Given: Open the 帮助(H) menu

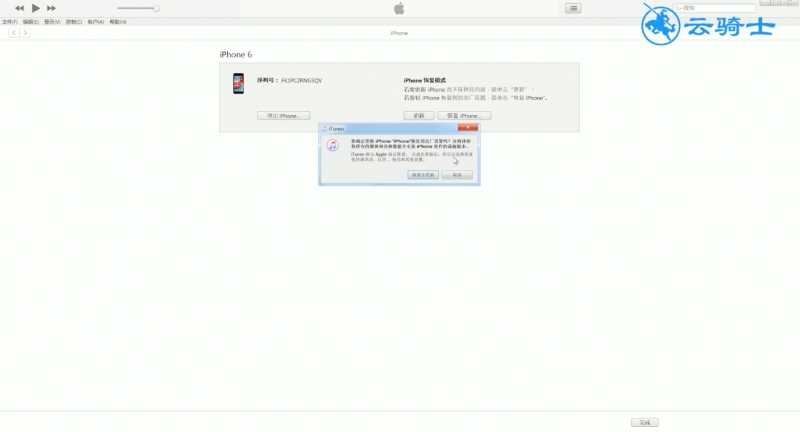Looking at the screenshot, I should click(118, 22).
